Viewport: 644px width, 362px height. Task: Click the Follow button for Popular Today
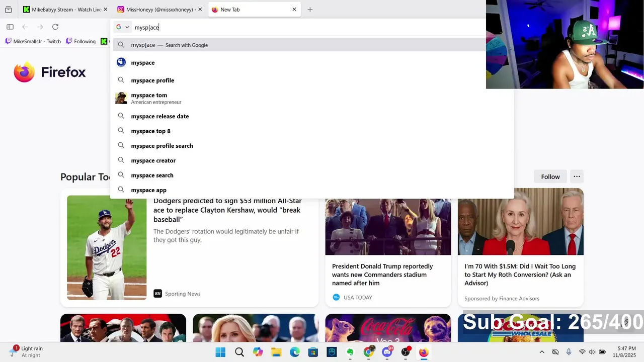[x=550, y=176]
